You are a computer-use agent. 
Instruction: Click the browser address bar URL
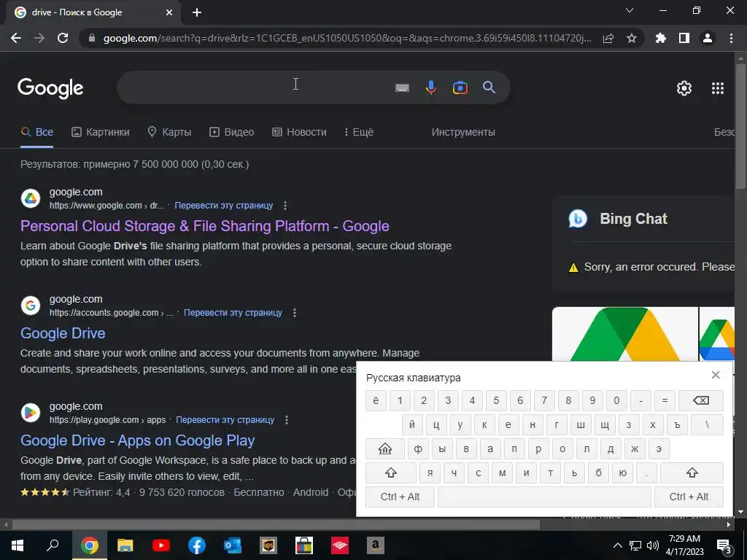pos(347,38)
